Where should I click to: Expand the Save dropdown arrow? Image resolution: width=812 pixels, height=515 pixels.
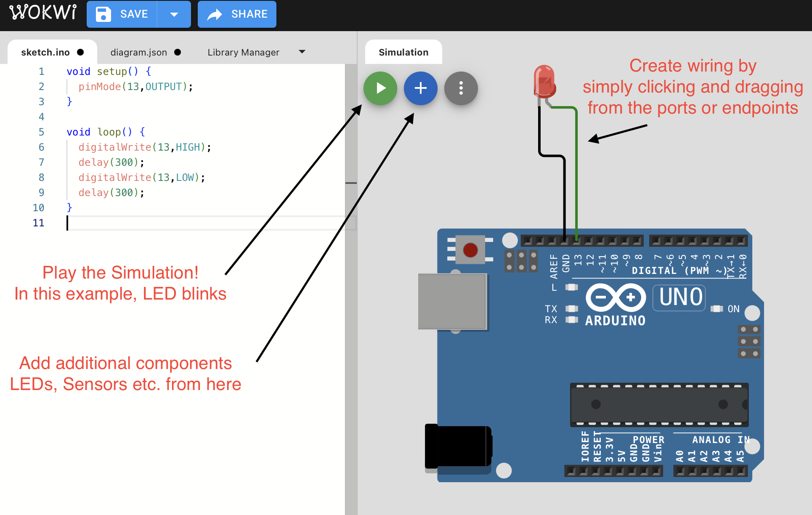pos(174,14)
